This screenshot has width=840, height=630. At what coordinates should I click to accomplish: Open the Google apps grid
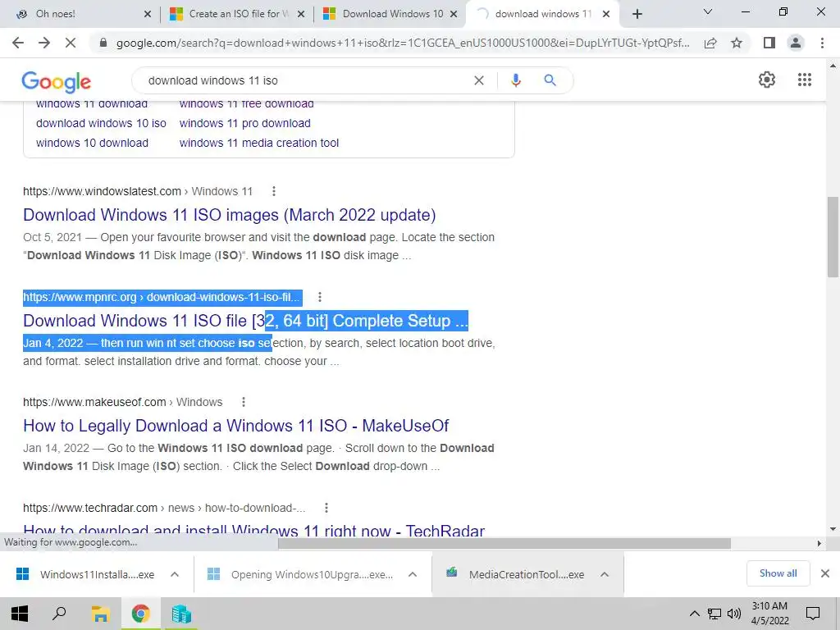804,80
